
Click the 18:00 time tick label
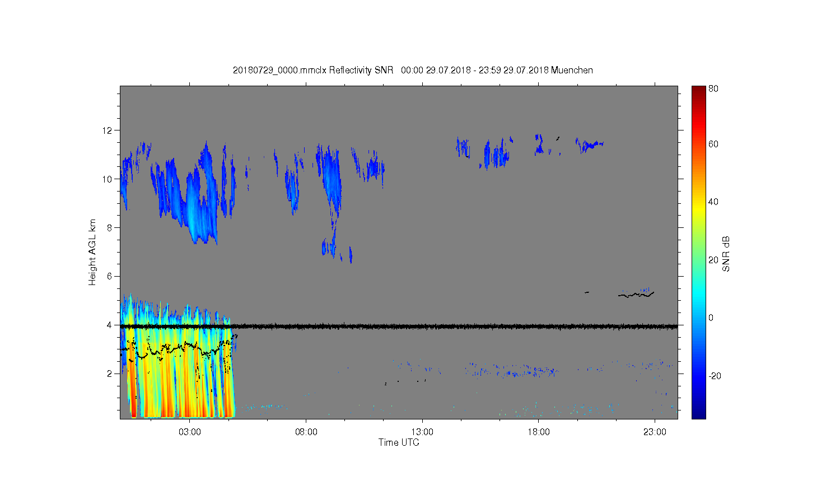tap(539, 432)
